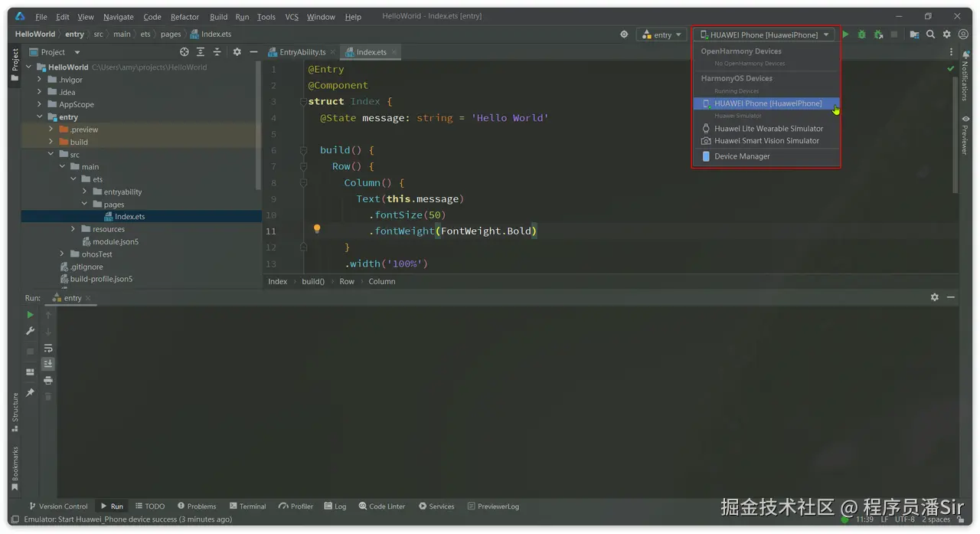This screenshot has width=980, height=534.
Task: Expand the ohosTest folder
Action: (x=62, y=254)
